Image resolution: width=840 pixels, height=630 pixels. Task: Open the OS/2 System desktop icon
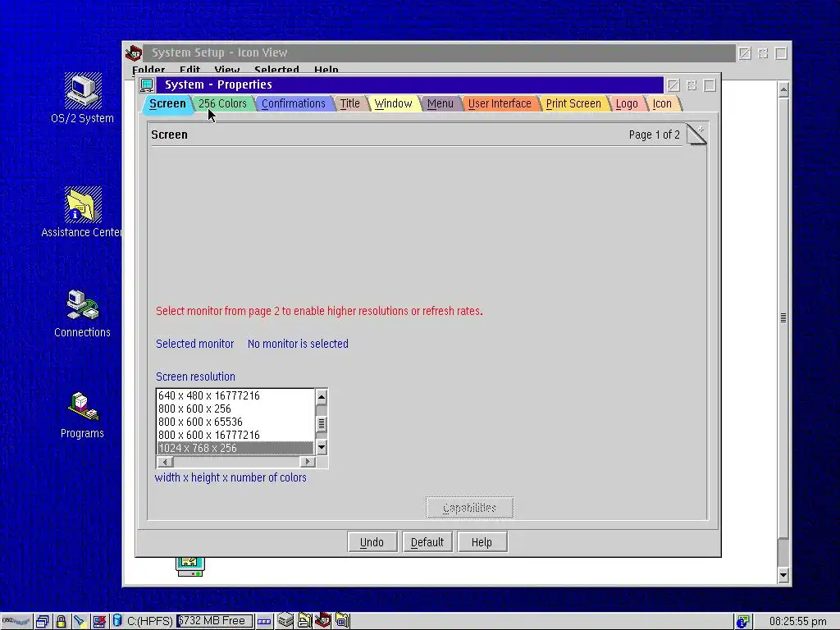pos(83,91)
